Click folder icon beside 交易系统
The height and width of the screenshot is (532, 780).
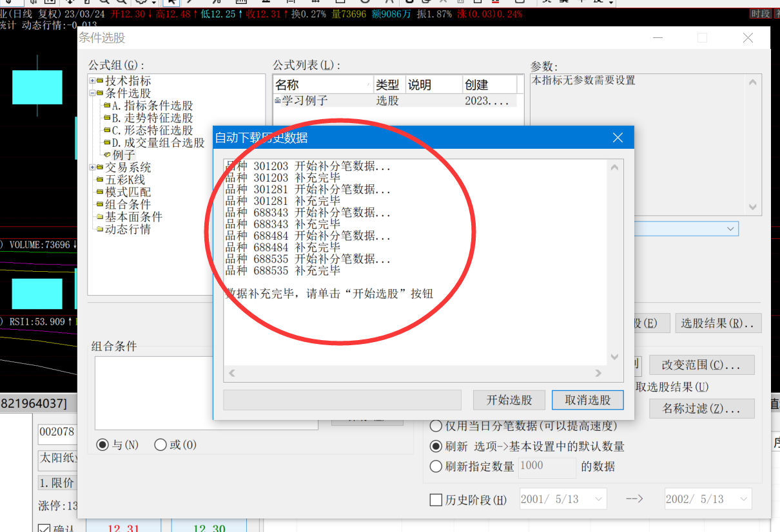(x=101, y=167)
